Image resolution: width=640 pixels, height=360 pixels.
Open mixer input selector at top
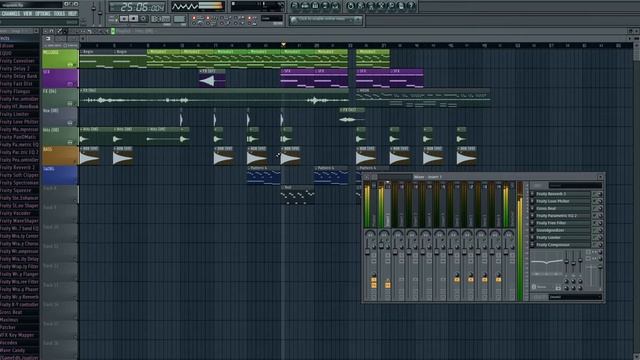coord(575,185)
